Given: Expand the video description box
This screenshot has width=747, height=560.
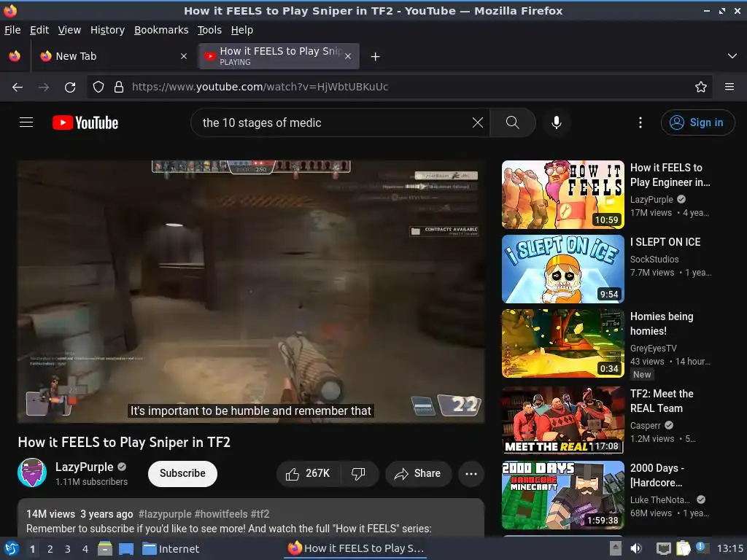Looking at the screenshot, I should (251, 518).
